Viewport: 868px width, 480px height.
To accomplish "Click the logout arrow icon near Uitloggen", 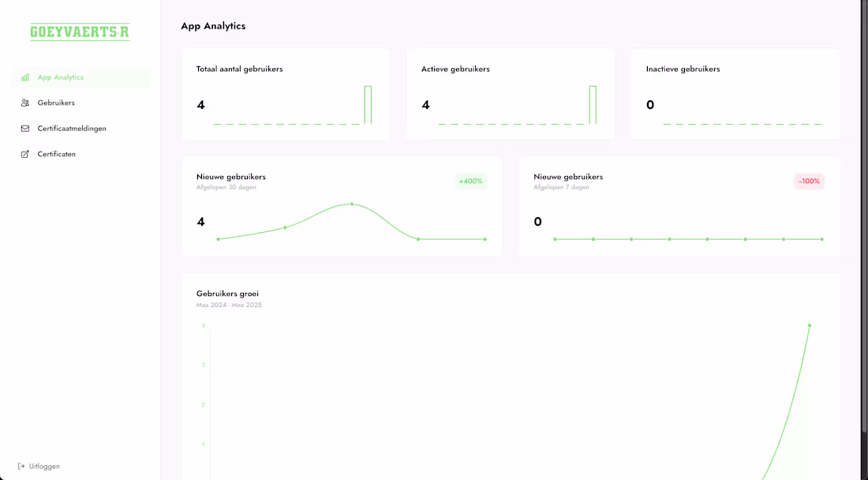I will tap(20, 466).
